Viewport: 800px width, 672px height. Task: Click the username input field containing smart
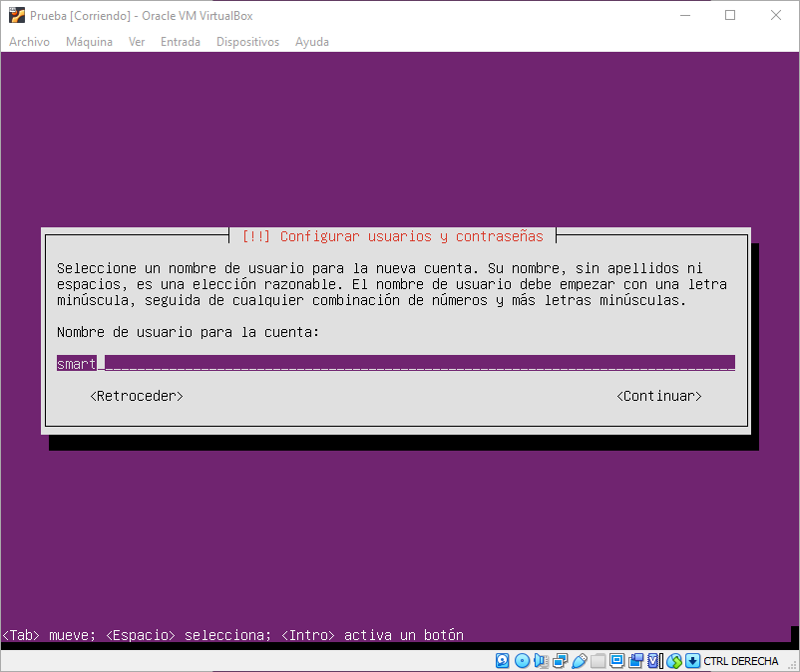(x=395, y=364)
